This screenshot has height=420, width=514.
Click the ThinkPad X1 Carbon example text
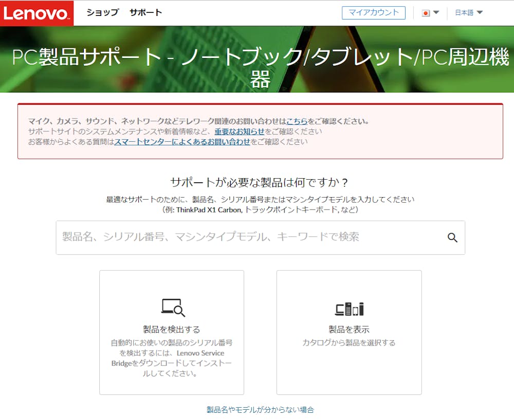209,210
